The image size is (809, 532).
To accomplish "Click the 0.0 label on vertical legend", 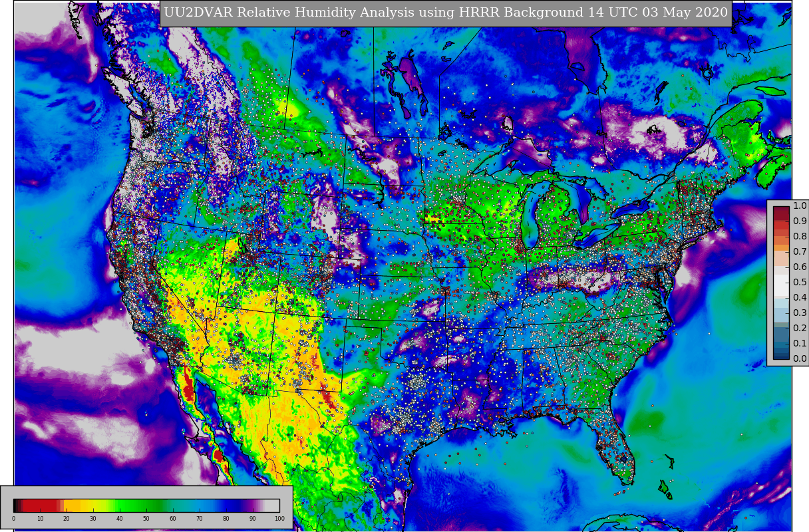I will tap(800, 359).
